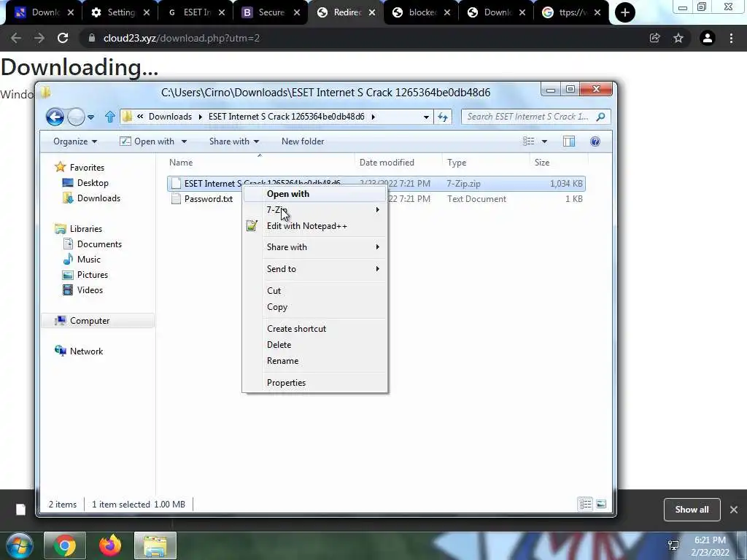
Task: Open the Organize menu
Action: click(75, 141)
